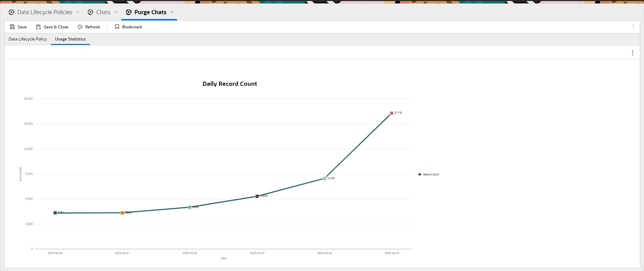
Task: Click the dark brown 10565 data point
Action: 257,196
